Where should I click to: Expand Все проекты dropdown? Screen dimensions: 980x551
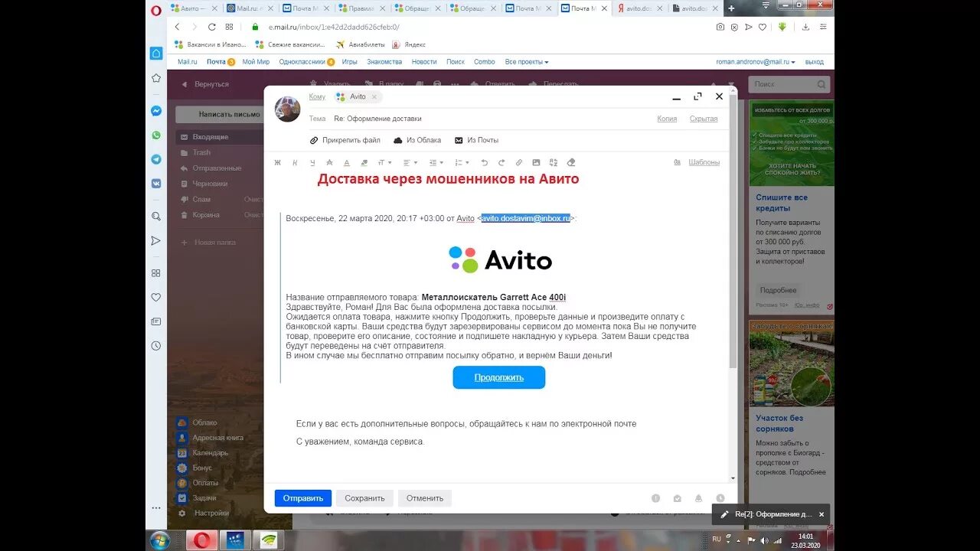[527, 62]
